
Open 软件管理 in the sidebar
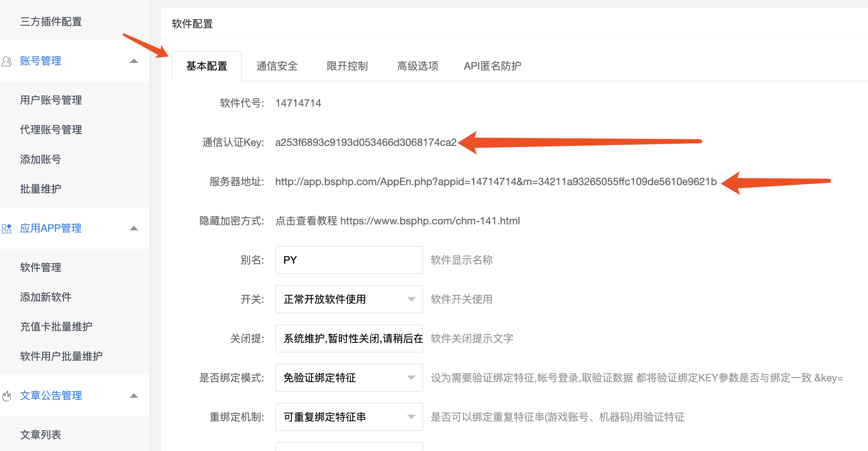point(41,268)
